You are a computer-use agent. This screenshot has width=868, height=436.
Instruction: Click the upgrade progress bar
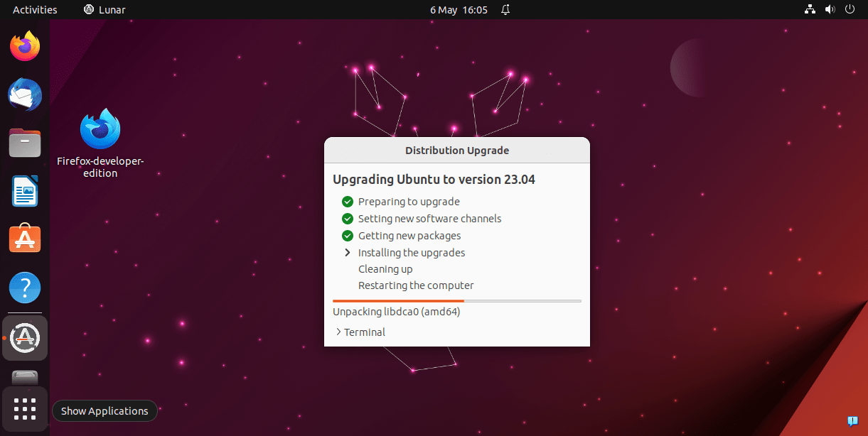point(457,301)
